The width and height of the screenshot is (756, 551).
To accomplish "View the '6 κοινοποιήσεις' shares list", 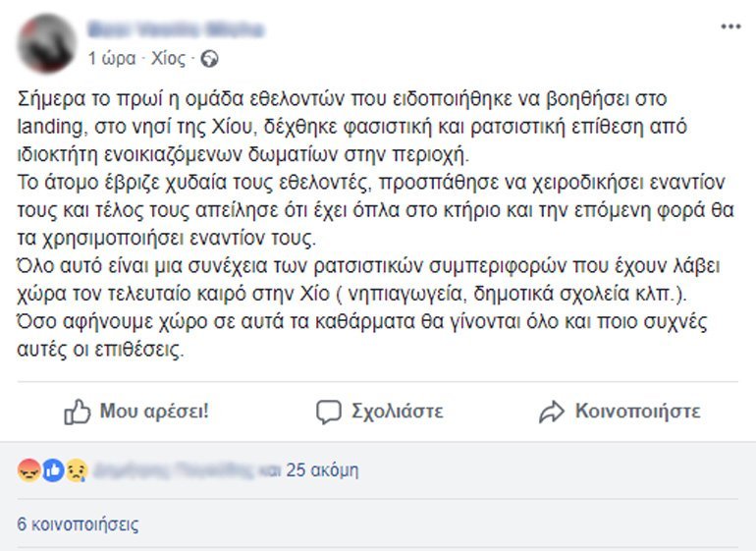I will [x=79, y=523].
